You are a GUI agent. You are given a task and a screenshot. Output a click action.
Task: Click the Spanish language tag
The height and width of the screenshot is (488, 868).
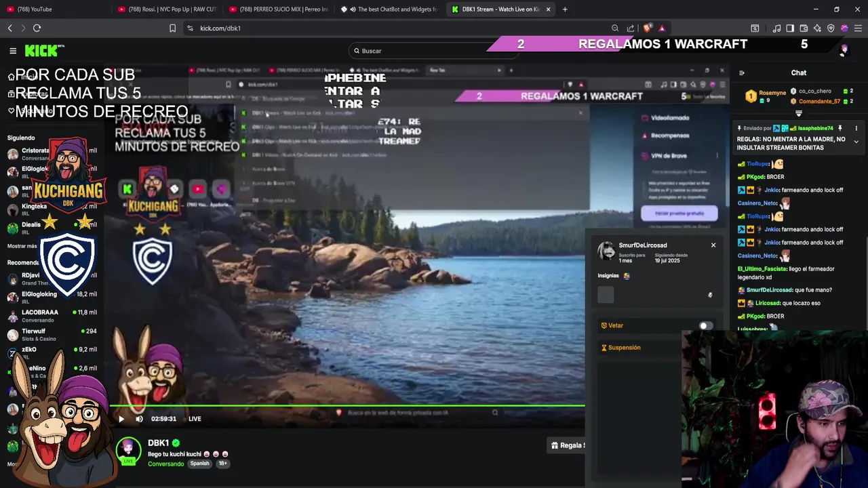(x=199, y=464)
